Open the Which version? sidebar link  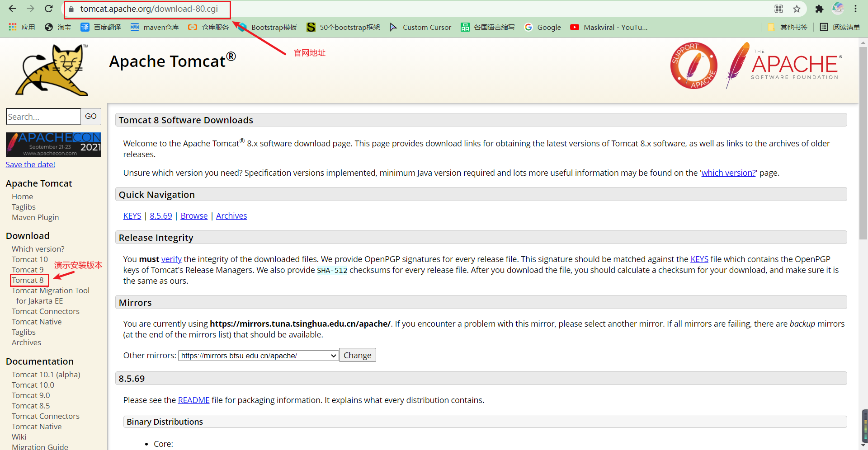click(x=38, y=249)
